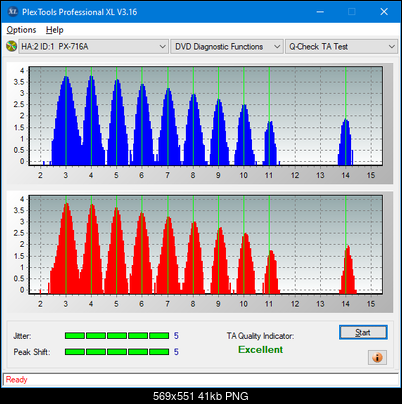The width and height of the screenshot is (402, 404).
Task: Expand the DVD Diagnostic Functions dropdown
Action: point(227,47)
